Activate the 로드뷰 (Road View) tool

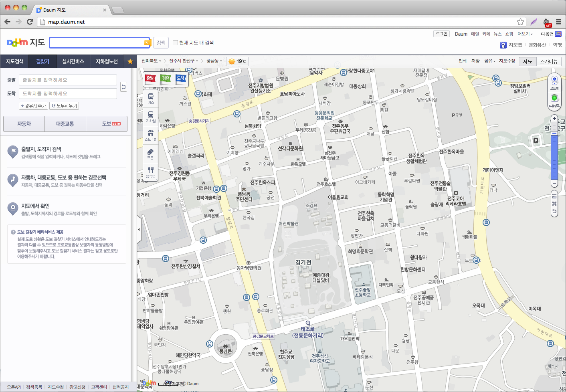click(x=554, y=82)
